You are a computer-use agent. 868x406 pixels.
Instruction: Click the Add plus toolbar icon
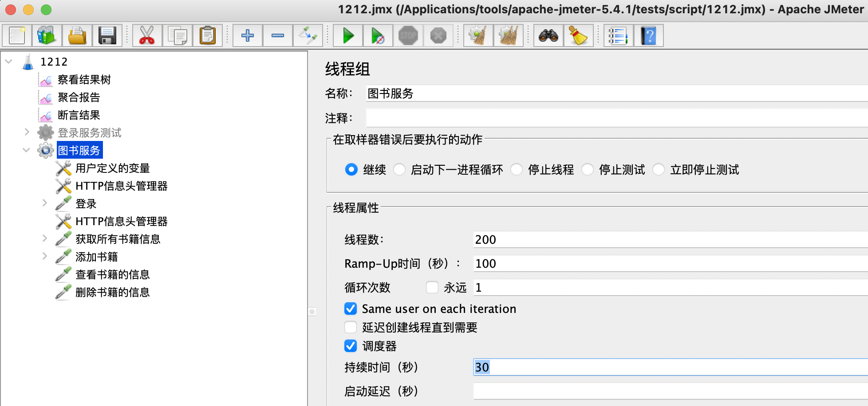pyautogui.click(x=248, y=35)
